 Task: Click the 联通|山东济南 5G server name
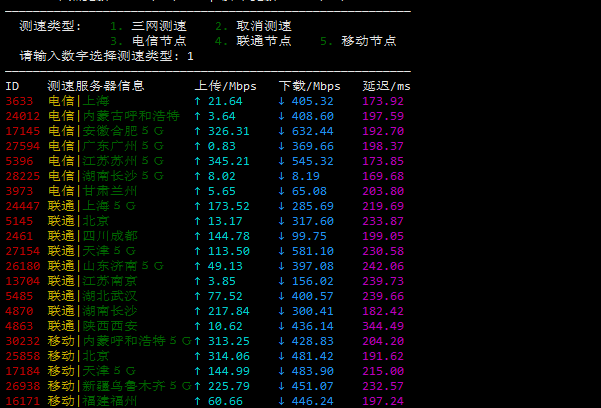point(106,266)
